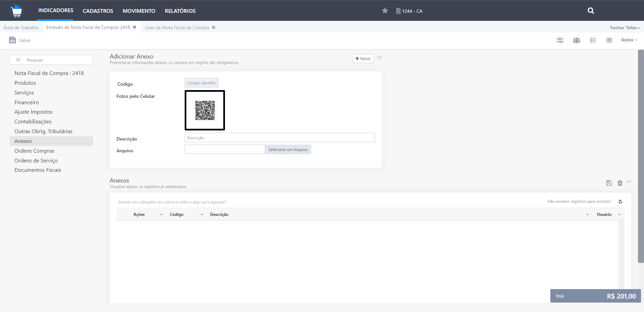644x312 pixels.
Task: Open the Fechar Telas dropdown
Action: (625, 28)
